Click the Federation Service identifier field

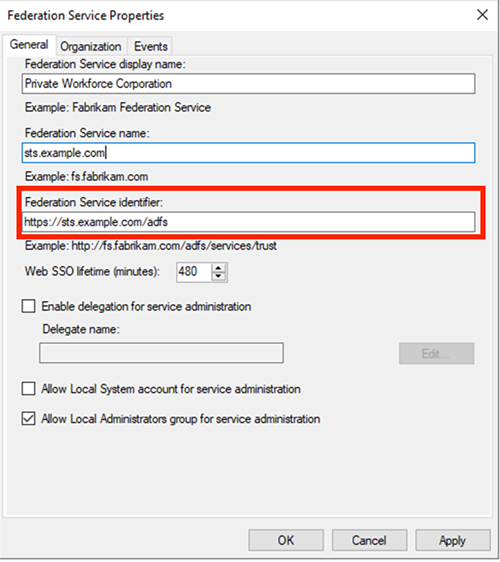tap(248, 222)
